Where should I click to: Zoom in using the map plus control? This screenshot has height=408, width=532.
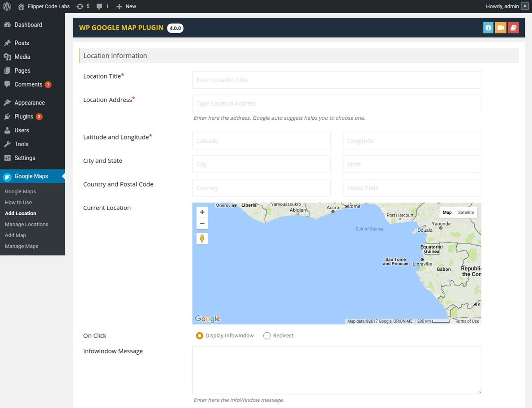click(x=202, y=212)
